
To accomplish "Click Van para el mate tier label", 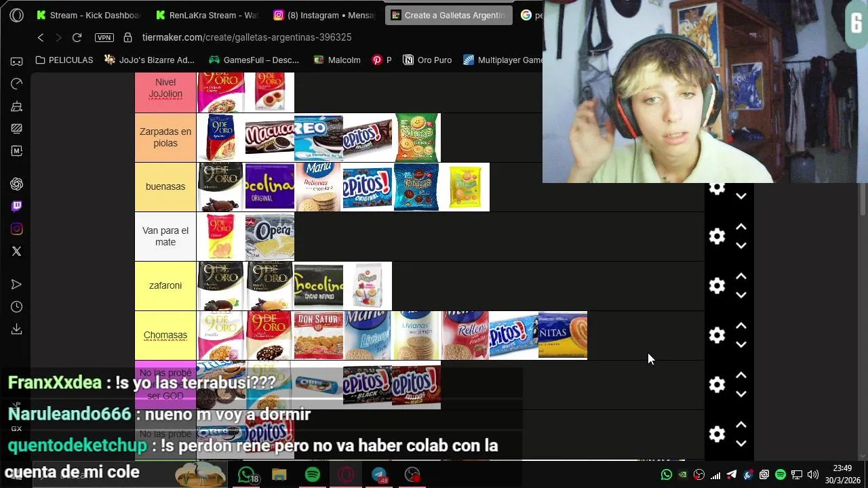I will 165,237.
